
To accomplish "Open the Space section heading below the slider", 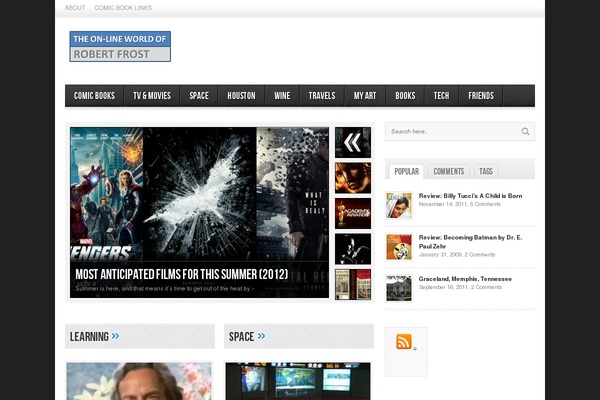I will [241, 336].
